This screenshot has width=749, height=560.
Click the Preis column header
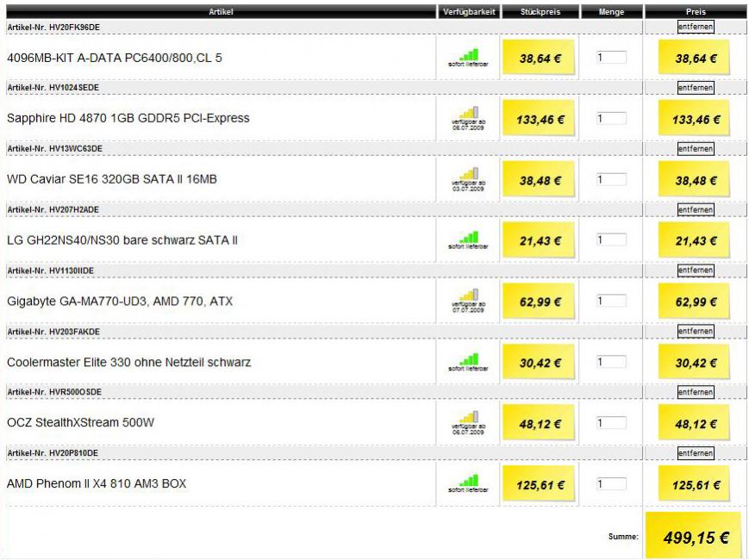[696, 11]
